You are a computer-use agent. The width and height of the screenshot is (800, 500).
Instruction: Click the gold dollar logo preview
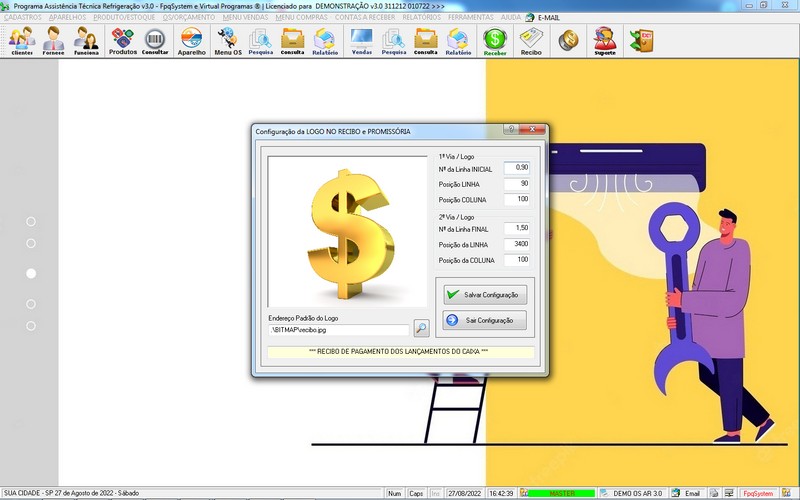point(347,232)
